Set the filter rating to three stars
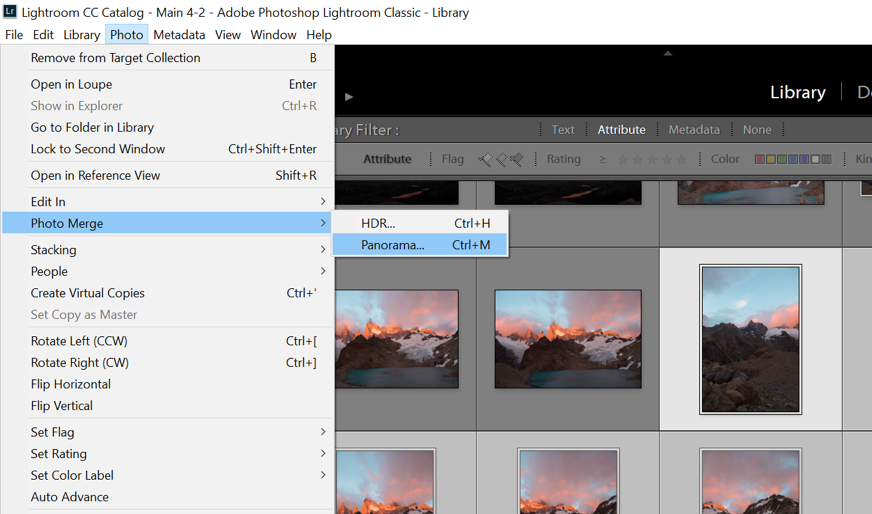872x514 pixels. tap(652, 160)
